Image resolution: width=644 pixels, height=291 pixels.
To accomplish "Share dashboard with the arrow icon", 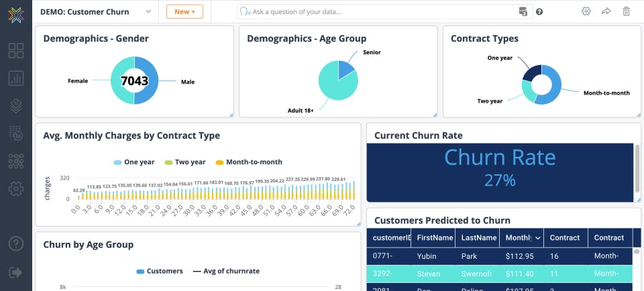I will (x=606, y=11).
